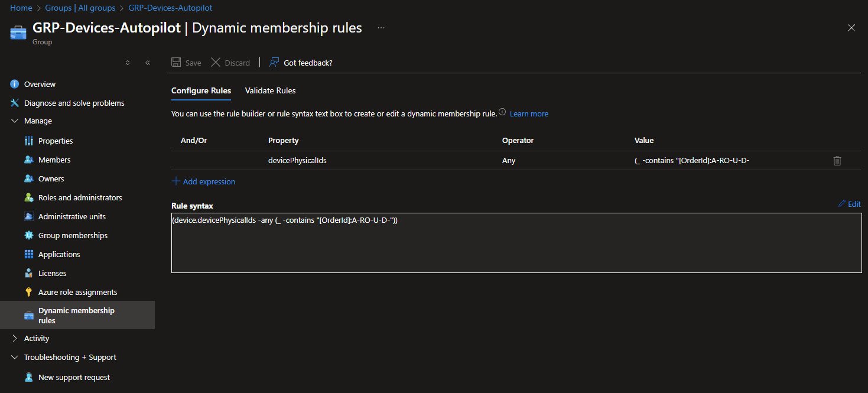The image size is (868, 393).
Task: Select the Azure role assignments key icon
Action: pos(29,293)
